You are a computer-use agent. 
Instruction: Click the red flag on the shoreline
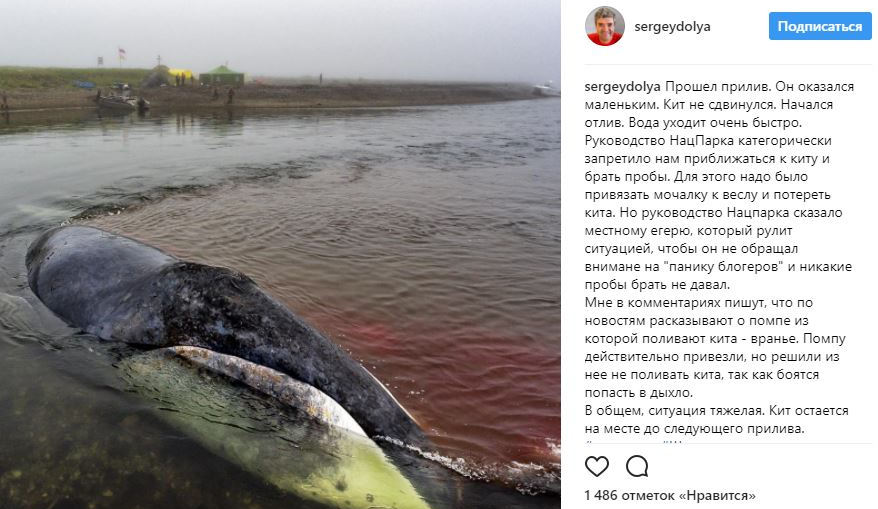[121, 55]
